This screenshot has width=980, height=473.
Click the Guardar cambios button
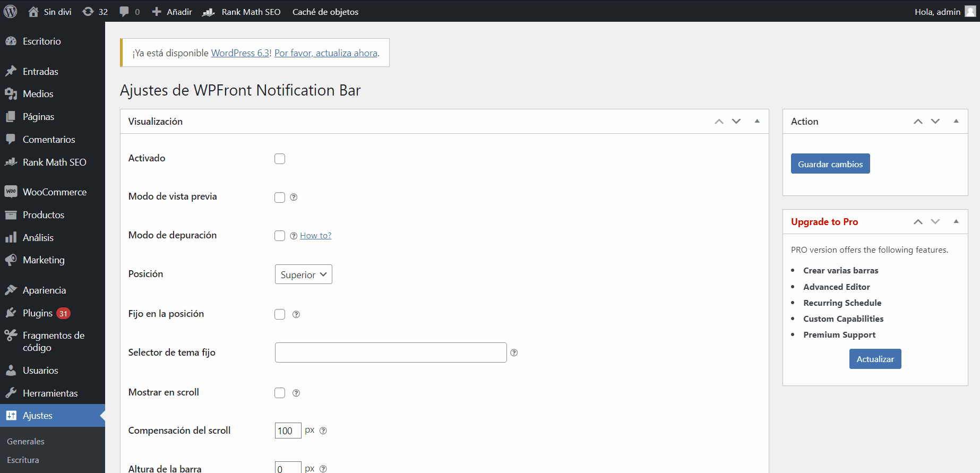click(x=830, y=164)
